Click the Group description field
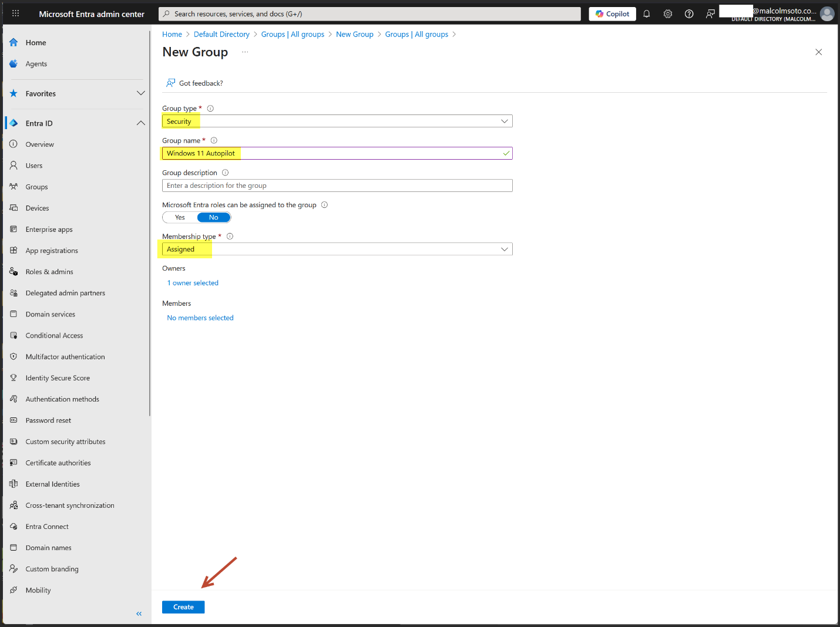 tap(337, 186)
